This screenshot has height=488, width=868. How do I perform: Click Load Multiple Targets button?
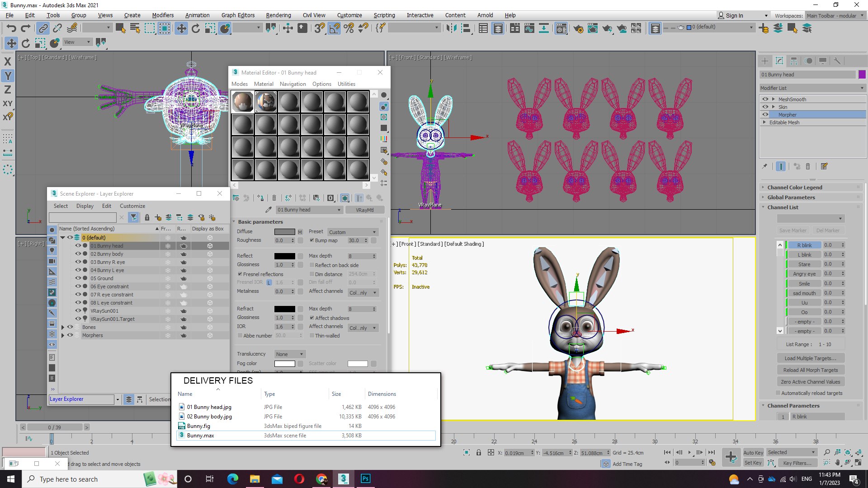point(810,358)
